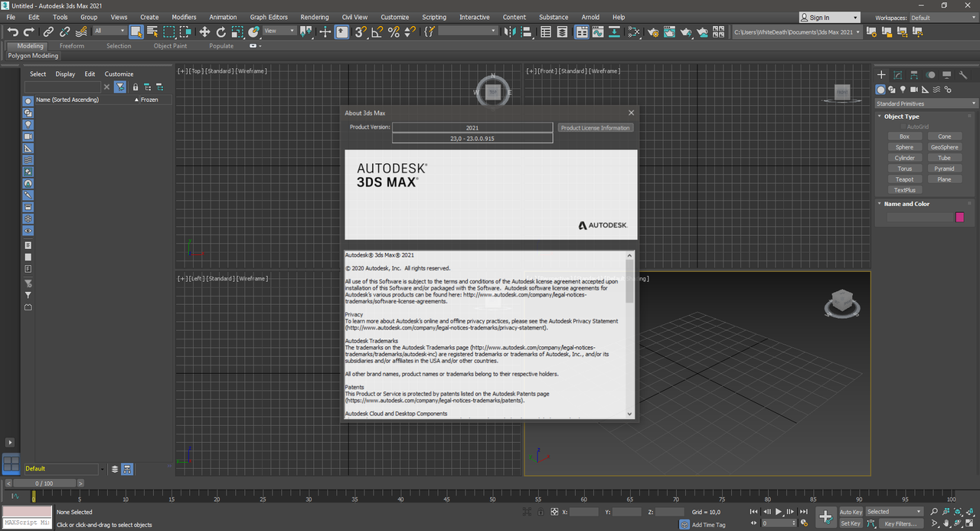
Task: Open the Rendering menu
Action: [x=315, y=17]
